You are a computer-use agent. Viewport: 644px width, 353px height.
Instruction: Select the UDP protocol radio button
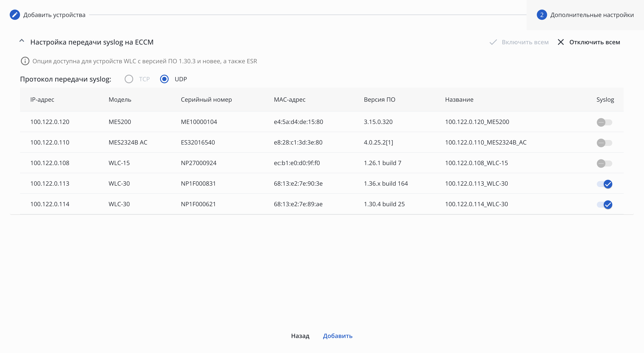coord(164,79)
